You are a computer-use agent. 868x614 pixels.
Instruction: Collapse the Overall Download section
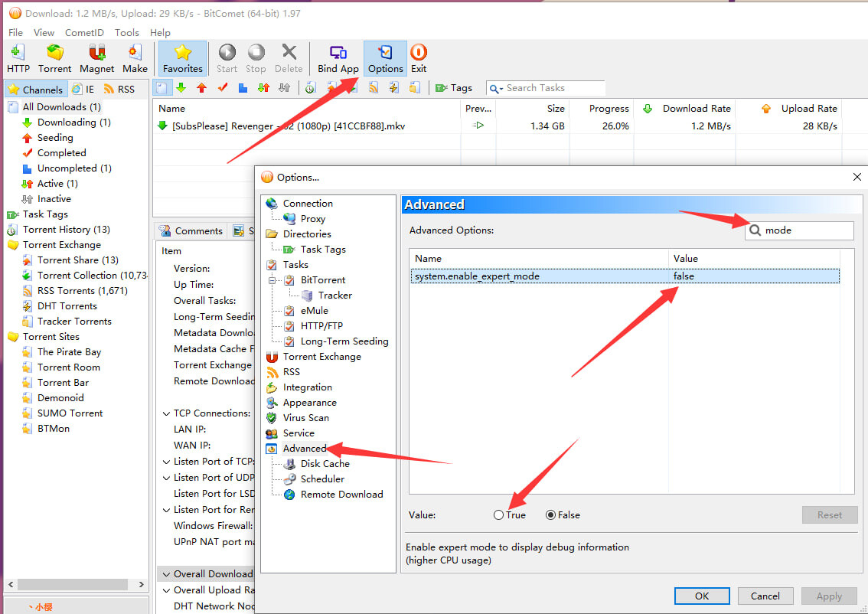tap(165, 574)
